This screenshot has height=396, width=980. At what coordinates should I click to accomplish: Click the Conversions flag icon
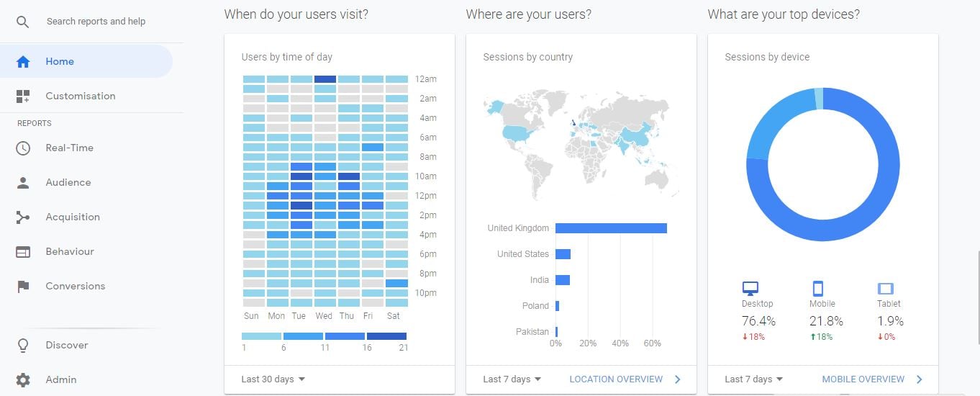tap(23, 287)
